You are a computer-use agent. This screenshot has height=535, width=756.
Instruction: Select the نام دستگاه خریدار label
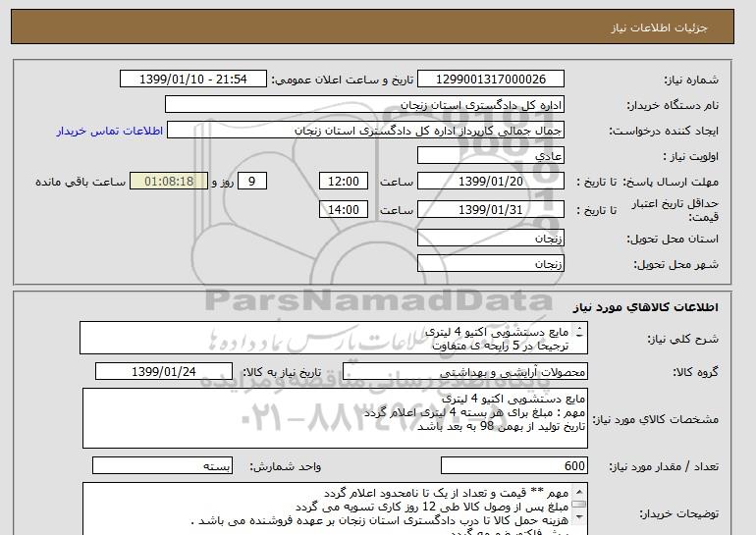coord(673,105)
